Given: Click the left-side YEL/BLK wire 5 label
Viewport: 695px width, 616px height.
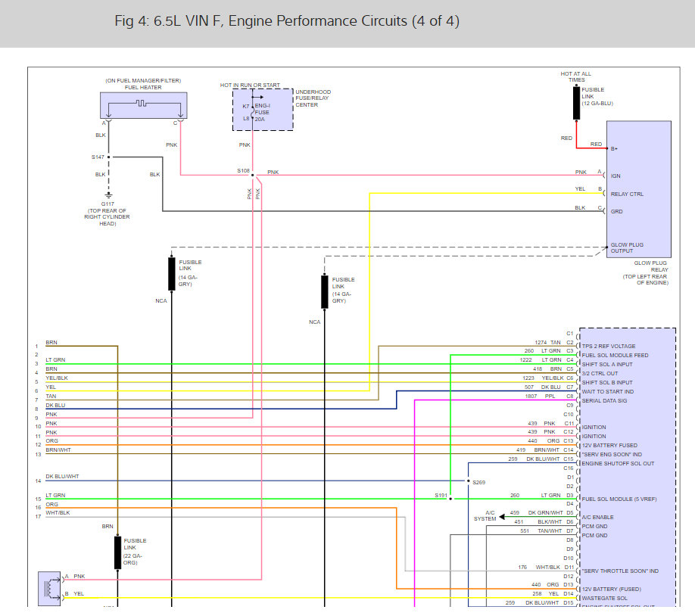Looking at the screenshot, I should click(57, 378).
